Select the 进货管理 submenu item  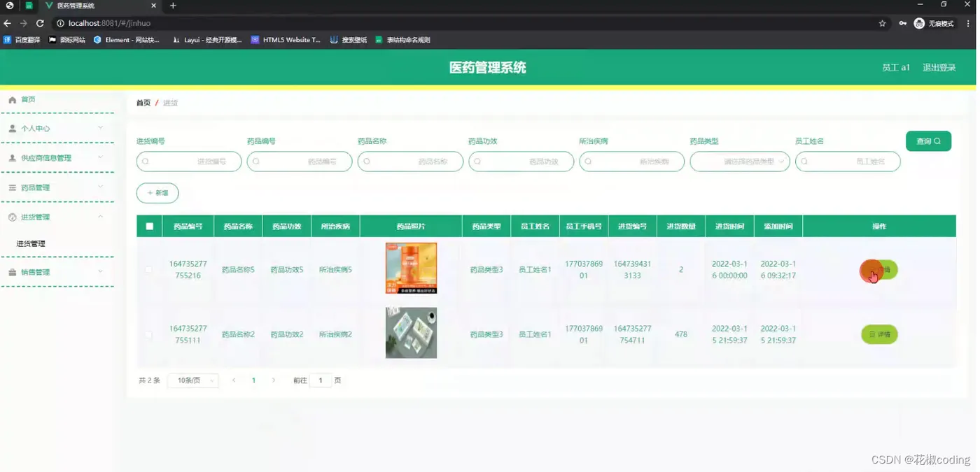pos(31,244)
